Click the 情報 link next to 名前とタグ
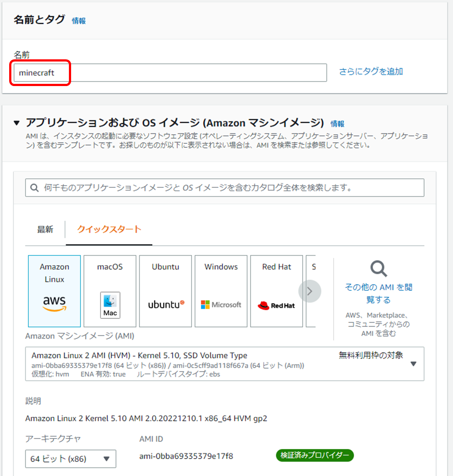The height and width of the screenshot is (476, 453). pos(78,21)
